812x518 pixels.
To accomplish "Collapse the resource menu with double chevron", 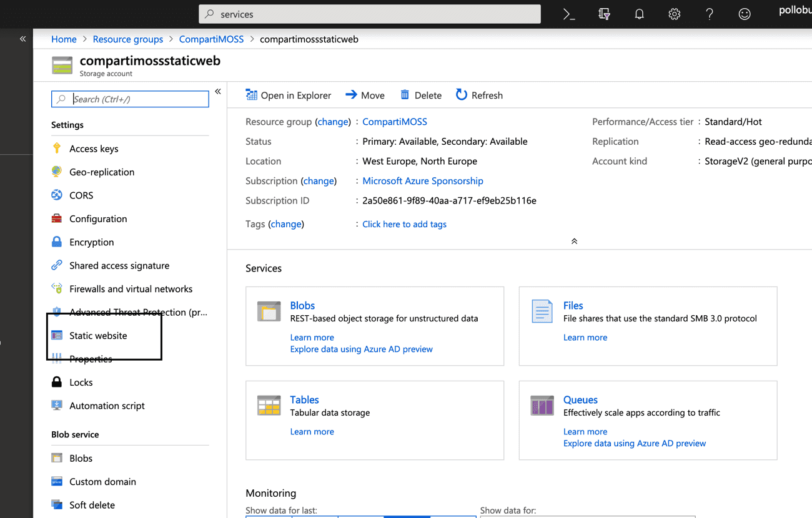I will pyautogui.click(x=218, y=92).
